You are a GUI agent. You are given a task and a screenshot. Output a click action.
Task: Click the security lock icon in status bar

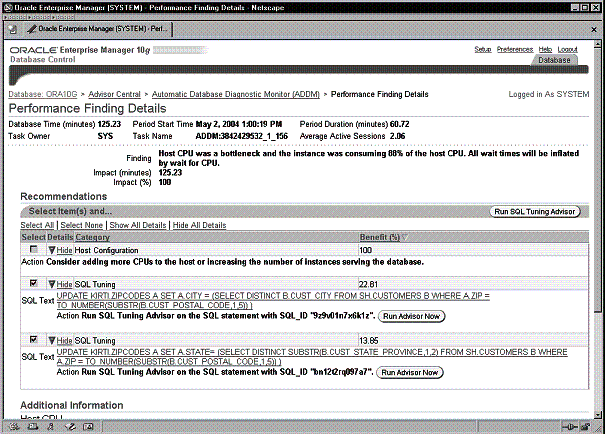(x=585, y=427)
